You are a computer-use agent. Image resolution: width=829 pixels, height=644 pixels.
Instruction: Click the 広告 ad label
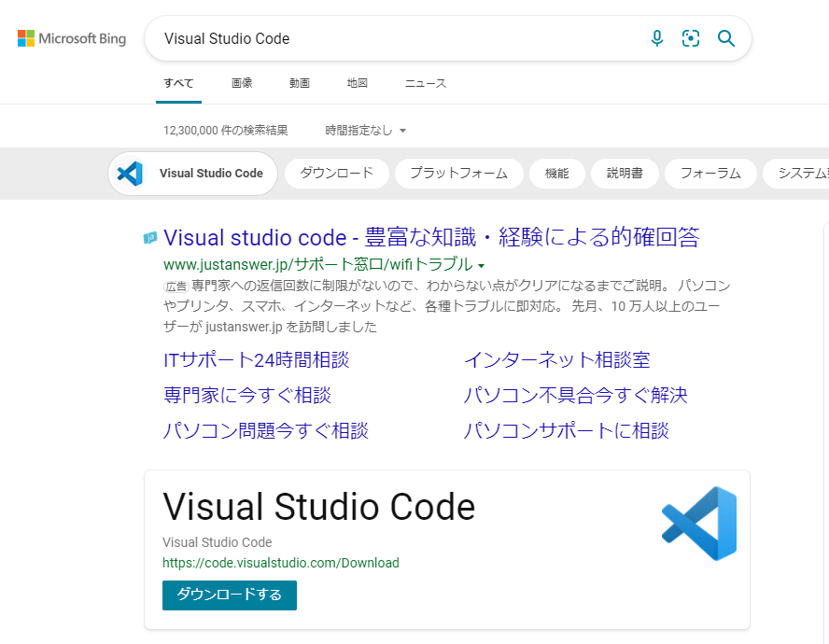[176, 287]
